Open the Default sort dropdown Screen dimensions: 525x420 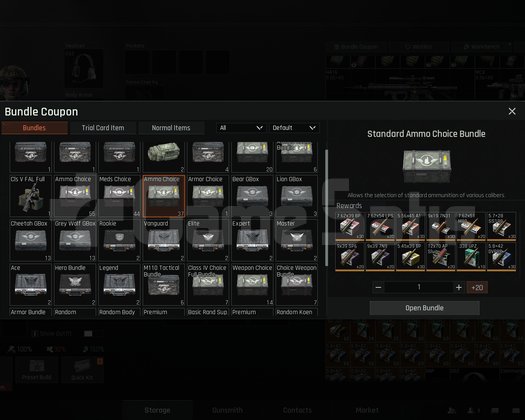coord(294,128)
